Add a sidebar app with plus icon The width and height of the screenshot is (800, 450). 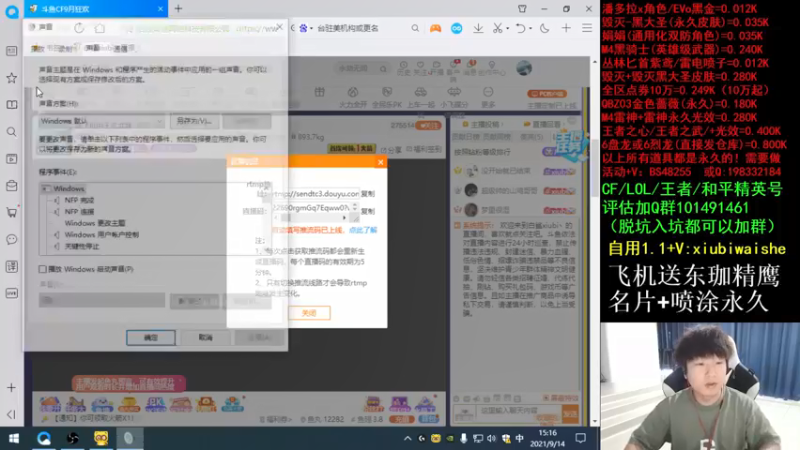click(x=11, y=388)
